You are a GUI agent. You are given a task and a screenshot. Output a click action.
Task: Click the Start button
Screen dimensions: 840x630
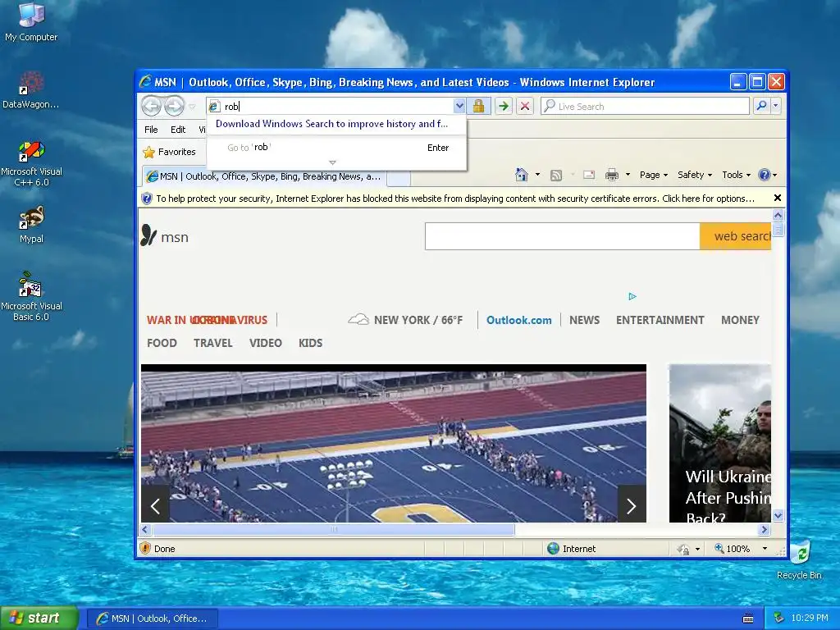(x=39, y=618)
